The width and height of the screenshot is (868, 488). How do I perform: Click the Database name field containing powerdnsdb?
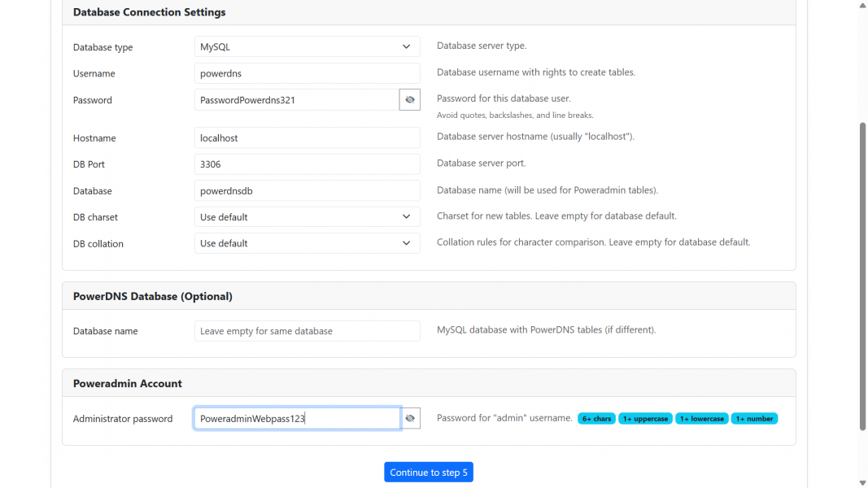click(x=307, y=191)
